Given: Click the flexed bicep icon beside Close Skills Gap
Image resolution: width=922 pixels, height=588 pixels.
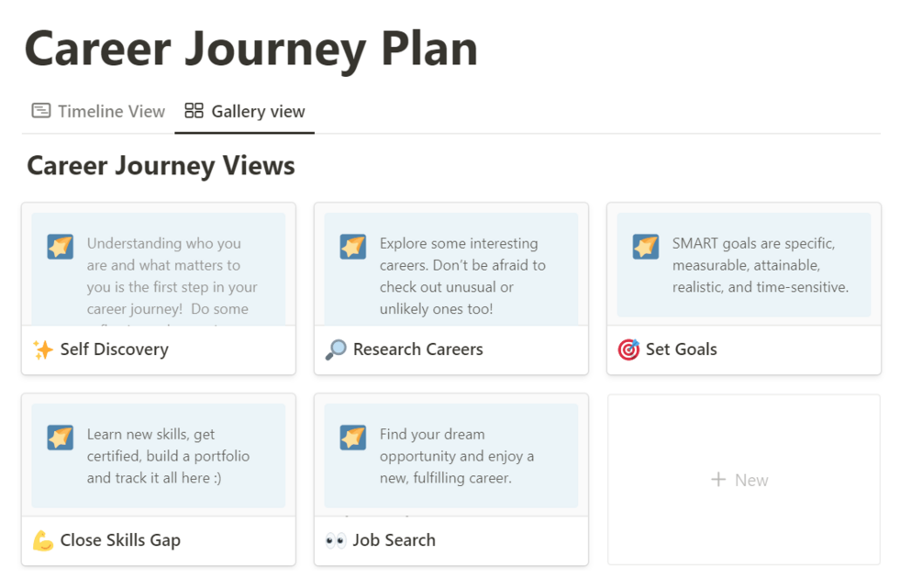Looking at the screenshot, I should coord(43,540).
